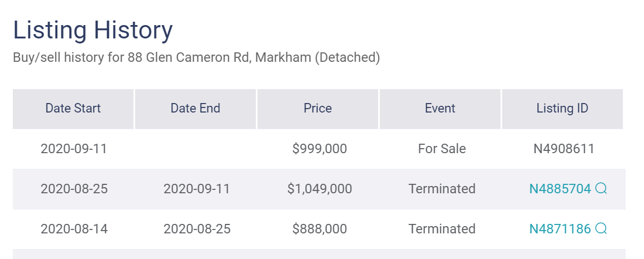The width and height of the screenshot is (644, 259).
Task: Click magnifier icon beside N4885704
Action: (x=601, y=189)
